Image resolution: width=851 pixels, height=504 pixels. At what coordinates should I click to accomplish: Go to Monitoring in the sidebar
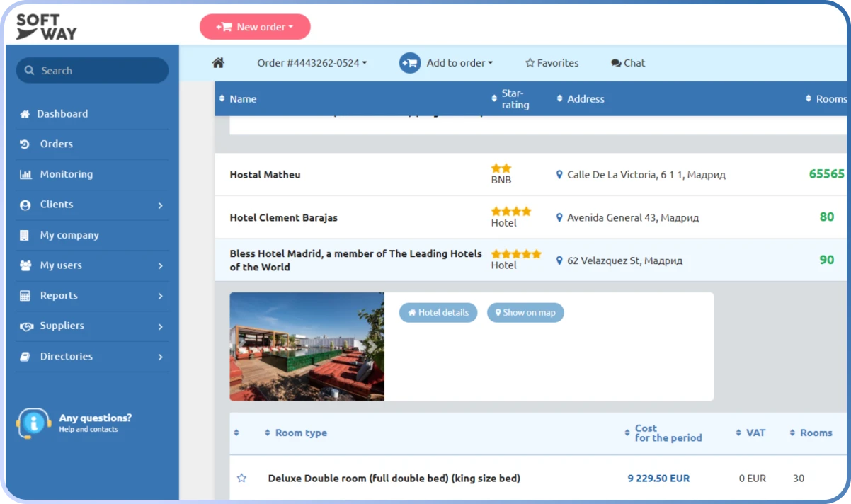[66, 174]
